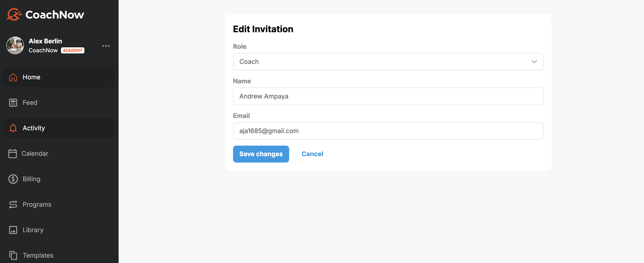Expand the Role selector chevron
The image size is (644, 263).
pyautogui.click(x=535, y=62)
